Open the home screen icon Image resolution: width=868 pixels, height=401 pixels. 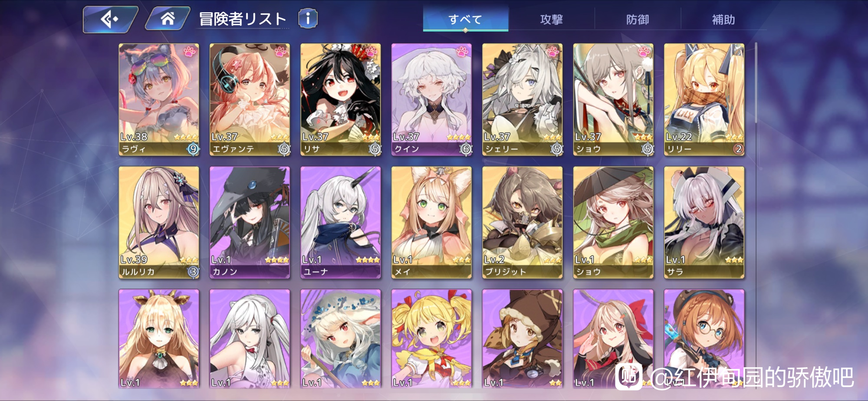[x=168, y=19]
